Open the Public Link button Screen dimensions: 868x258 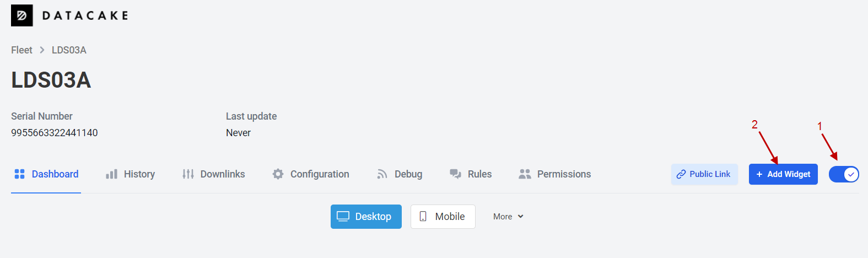coord(704,174)
